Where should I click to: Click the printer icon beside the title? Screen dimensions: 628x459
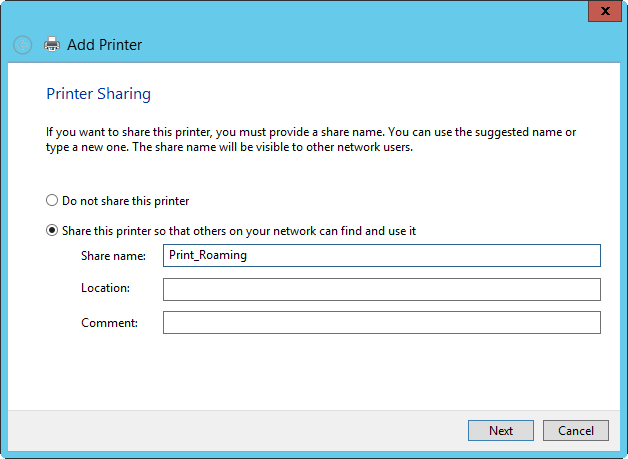pos(52,45)
